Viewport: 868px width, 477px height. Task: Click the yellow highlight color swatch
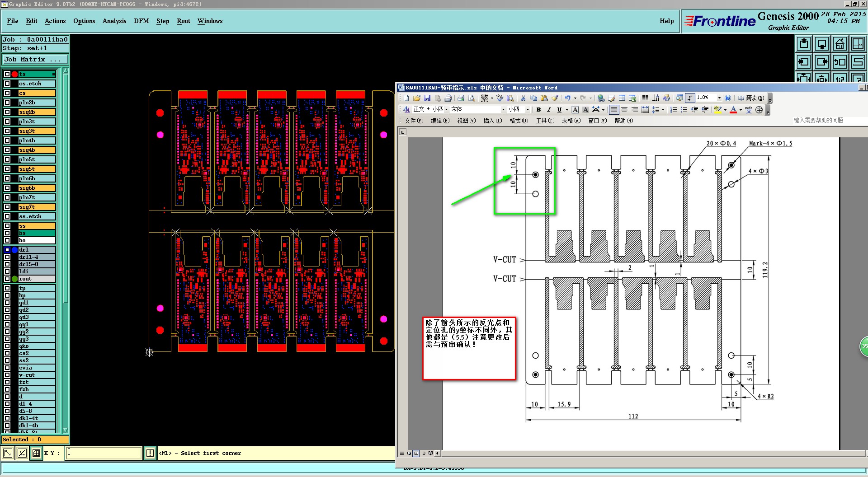click(717, 109)
